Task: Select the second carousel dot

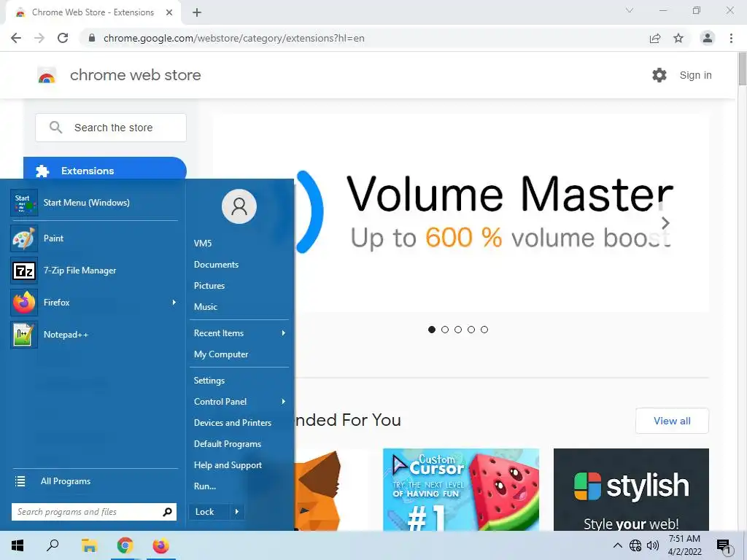Action: (445, 330)
